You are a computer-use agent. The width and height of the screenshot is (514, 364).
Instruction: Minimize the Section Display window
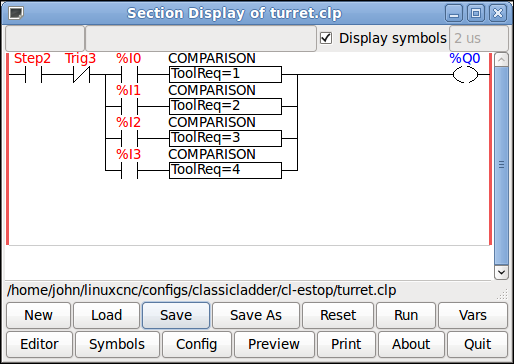[454, 14]
